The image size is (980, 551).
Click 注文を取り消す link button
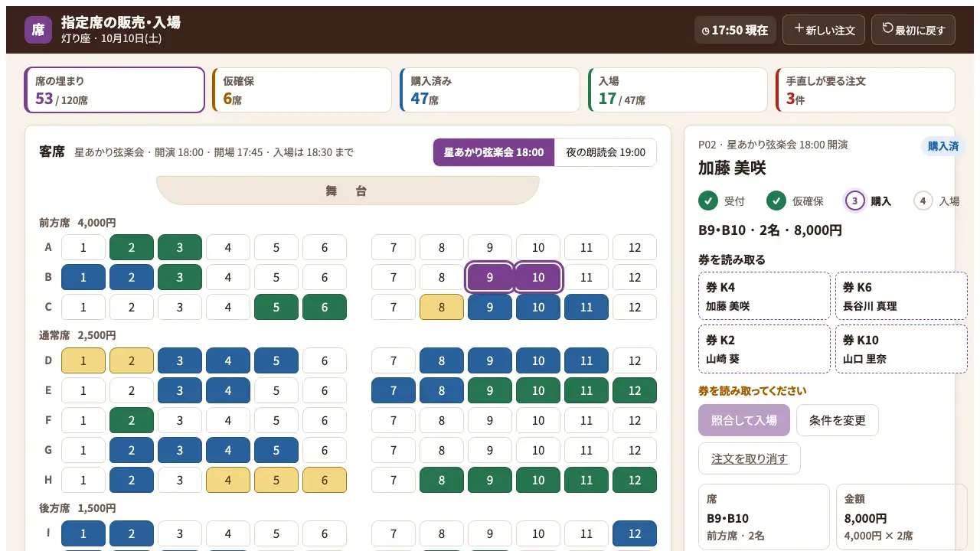[750, 458]
